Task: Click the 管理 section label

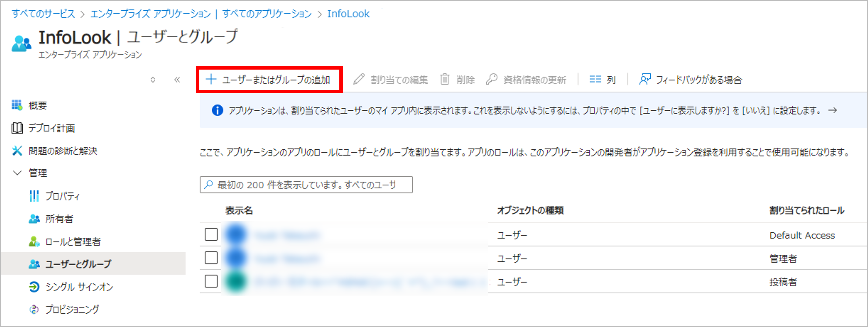Action: click(38, 173)
